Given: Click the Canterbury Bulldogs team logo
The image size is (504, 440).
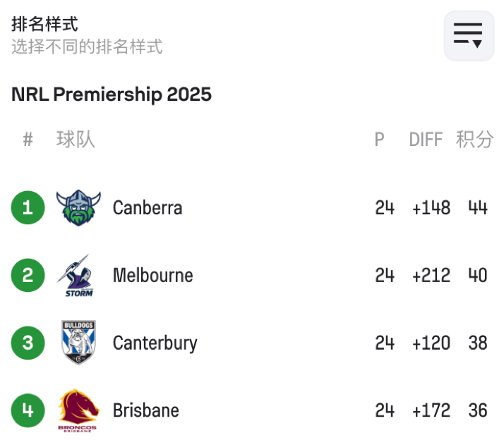Looking at the screenshot, I should click(78, 343).
